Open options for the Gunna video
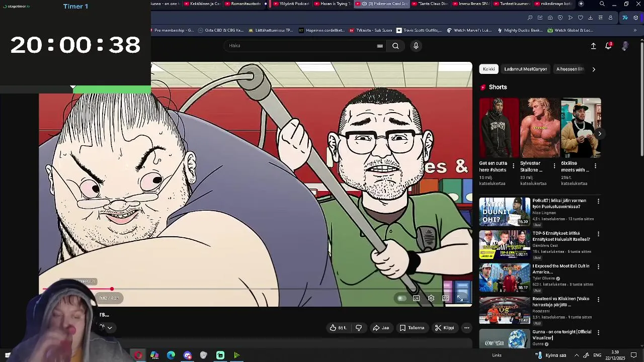644x362 pixels. pos(598,332)
